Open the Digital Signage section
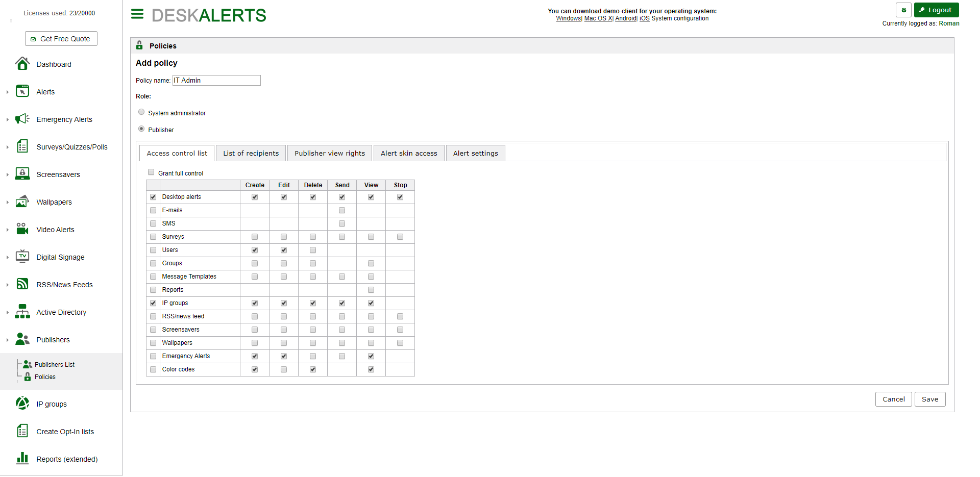 60,257
